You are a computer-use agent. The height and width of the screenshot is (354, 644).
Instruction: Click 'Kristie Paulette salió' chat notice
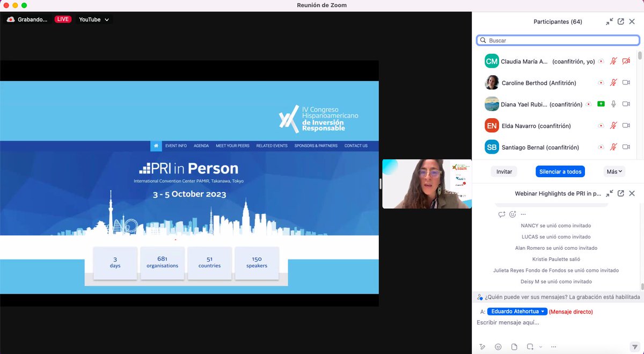[556, 259]
